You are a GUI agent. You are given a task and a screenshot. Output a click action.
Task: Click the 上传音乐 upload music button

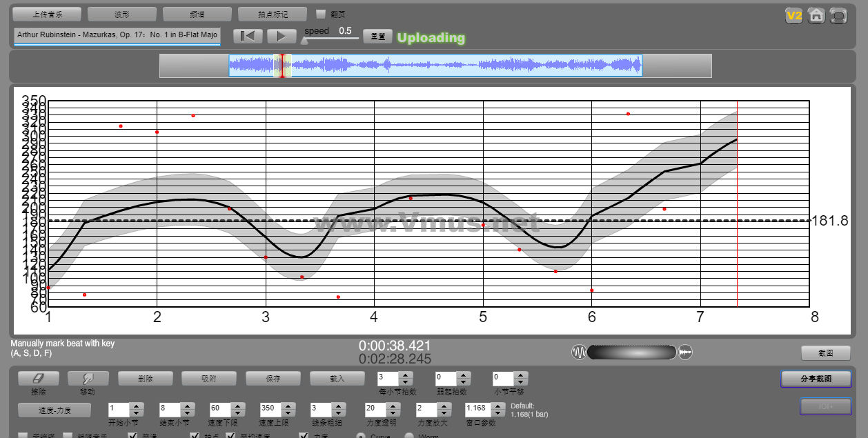(47, 14)
